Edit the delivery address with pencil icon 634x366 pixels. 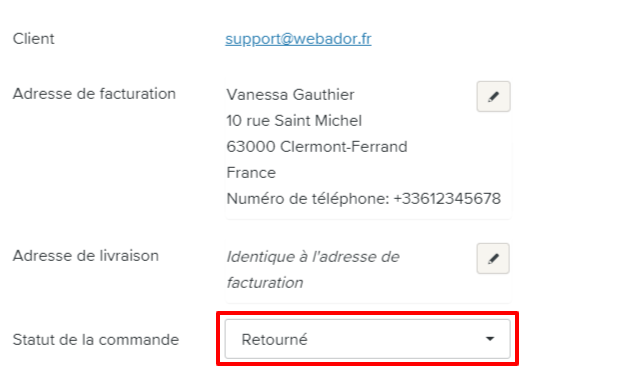[493, 259]
